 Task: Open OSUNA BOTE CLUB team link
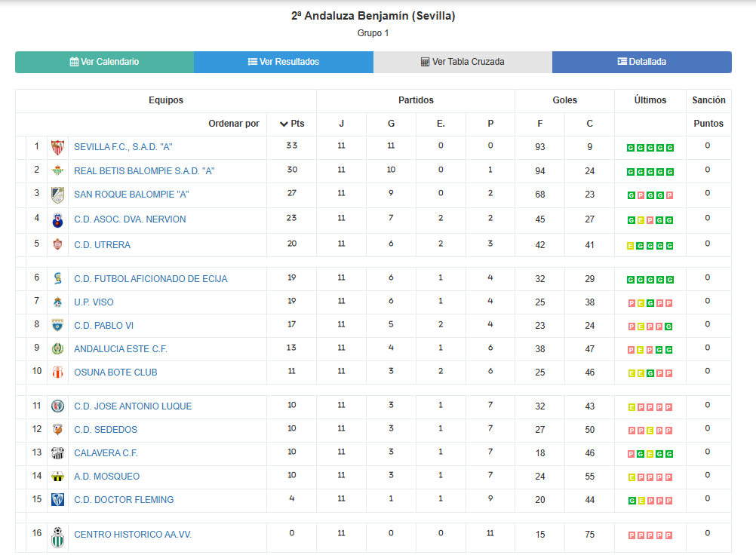click(115, 373)
